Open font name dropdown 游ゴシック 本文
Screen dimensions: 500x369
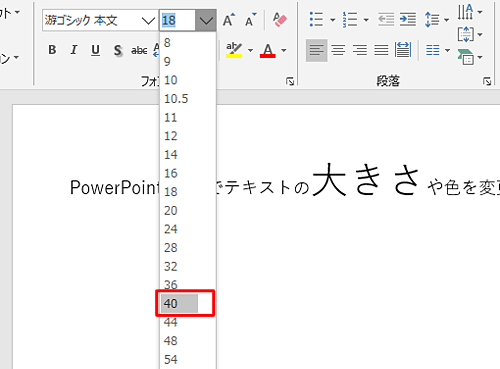(148, 21)
